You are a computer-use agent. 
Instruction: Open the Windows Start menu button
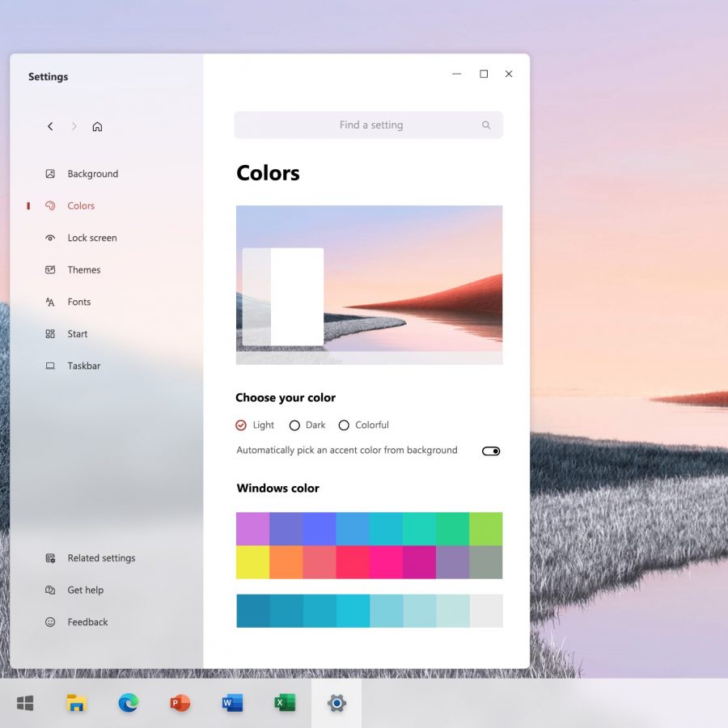25,703
